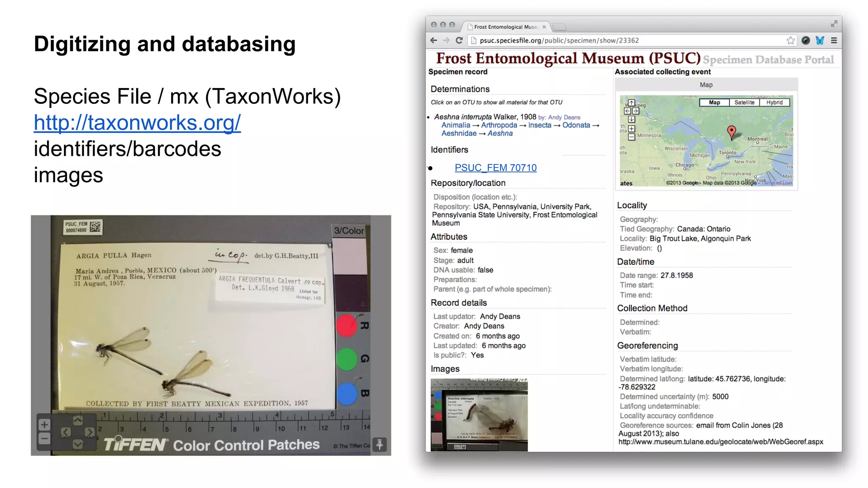Click the uncertainty value 5000
Screen dimensions: 868x488
(720, 396)
